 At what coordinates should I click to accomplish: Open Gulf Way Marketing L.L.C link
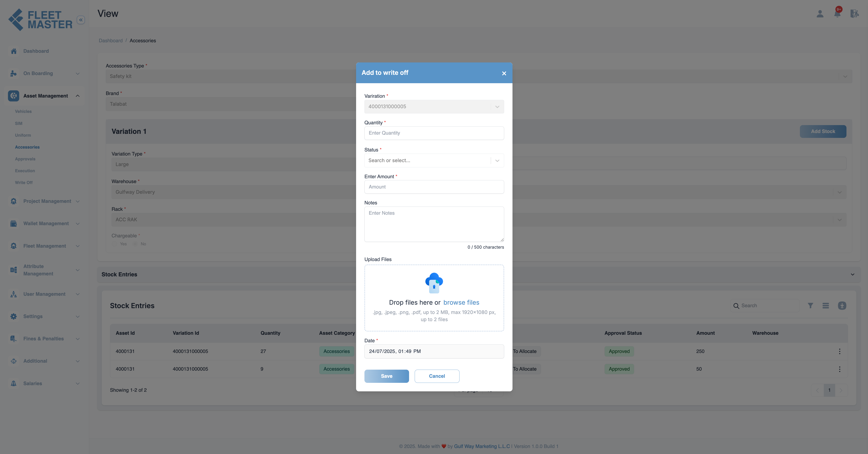tap(482, 446)
